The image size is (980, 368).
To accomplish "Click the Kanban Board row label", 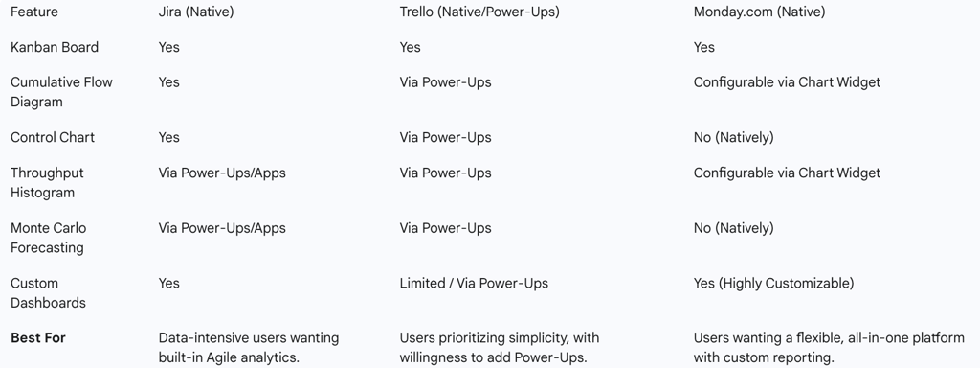I will point(55,48).
